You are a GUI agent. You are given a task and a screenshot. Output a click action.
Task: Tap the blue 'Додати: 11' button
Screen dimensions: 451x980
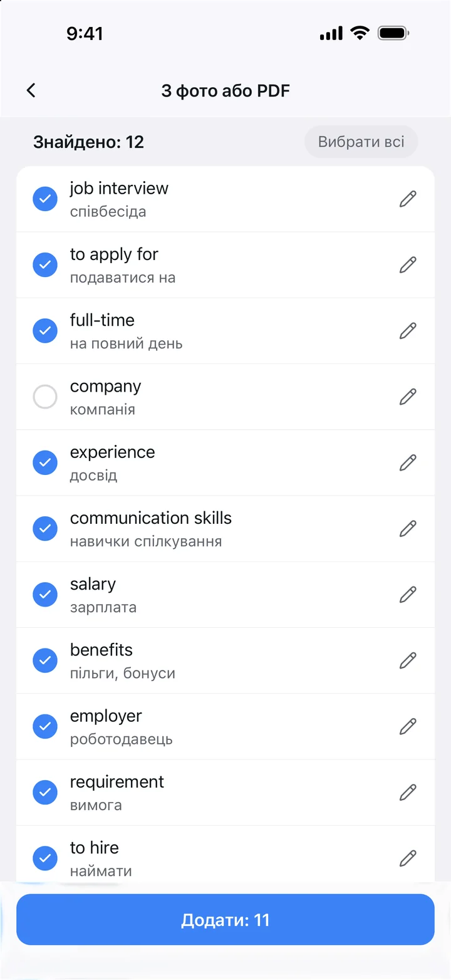click(225, 919)
